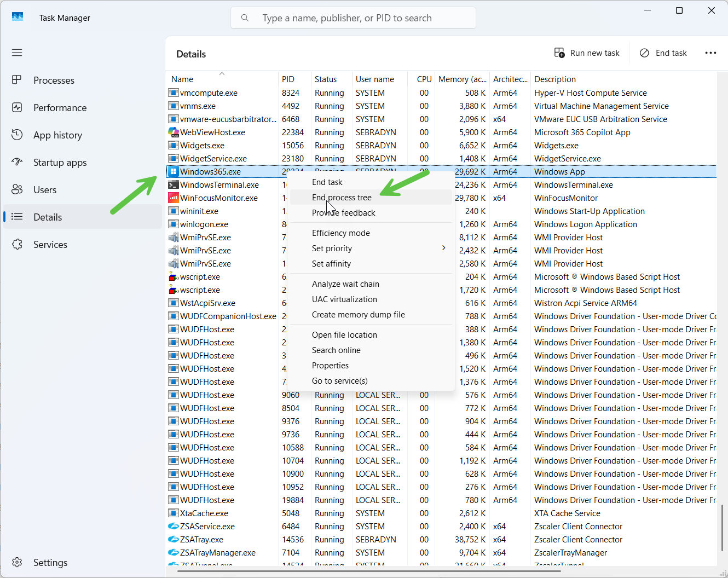Click the Services puzzle icon
Viewport: 728px width, 578px height.
tap(17, 244)
